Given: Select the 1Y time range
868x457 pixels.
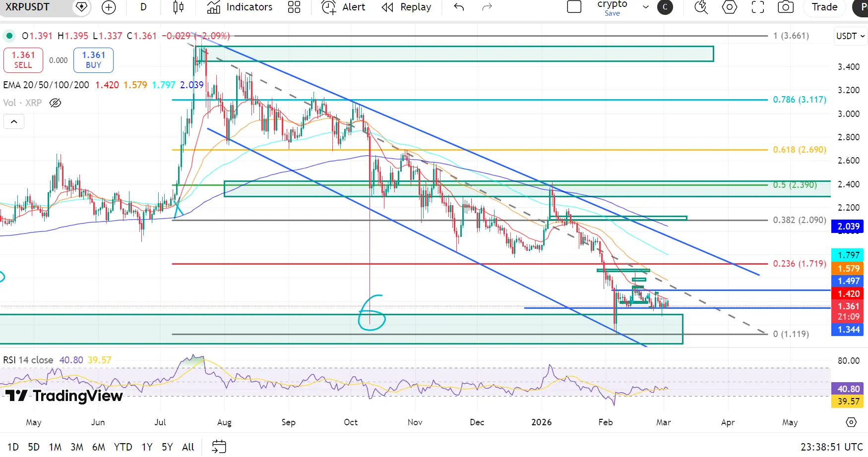Looking at the screenshot, I should (x=147, y=447).
